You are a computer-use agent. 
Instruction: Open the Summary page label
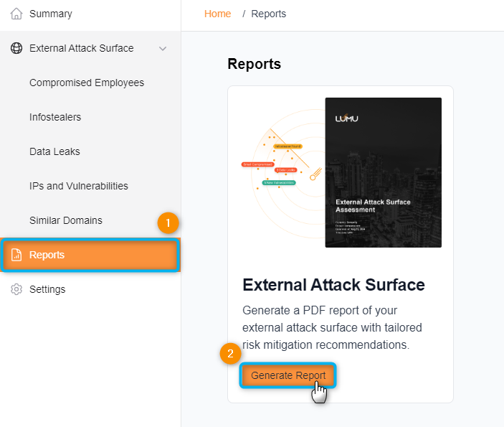click(x=50, y=14)
